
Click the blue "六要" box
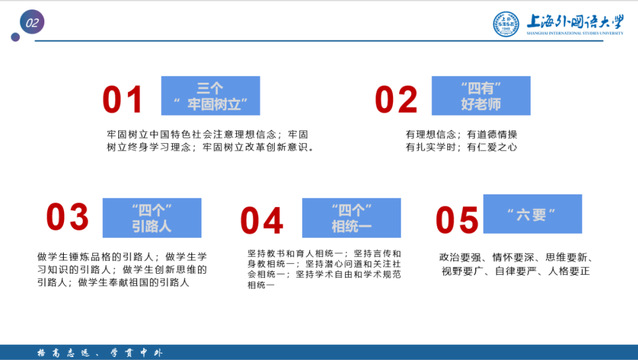pyautogui.click(x=533, y=214)
